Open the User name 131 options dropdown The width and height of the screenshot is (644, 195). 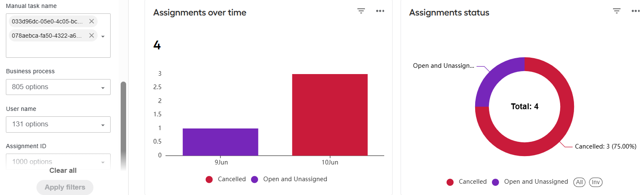click(x=58, y=124)
